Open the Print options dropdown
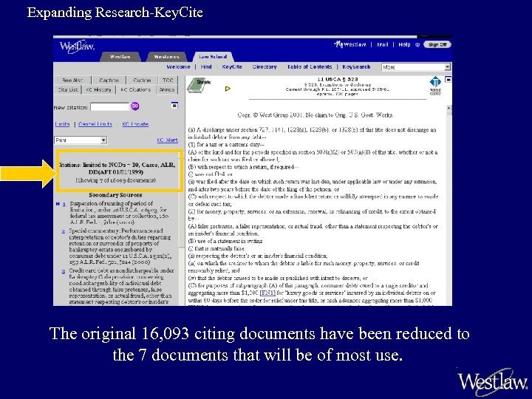This screenshot has height=399, width=532. (81, 140)
